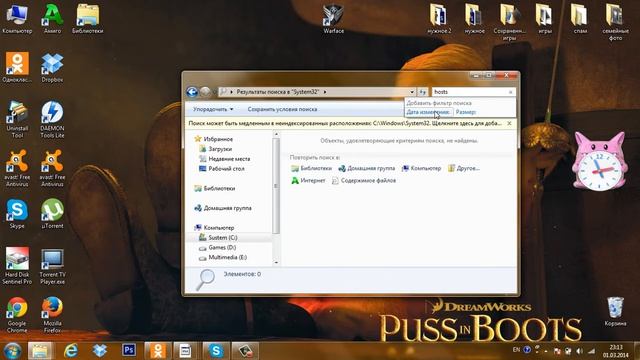Open the семейные фото folder
Screen dimensions: 640x360
click(x=615, y=22)
